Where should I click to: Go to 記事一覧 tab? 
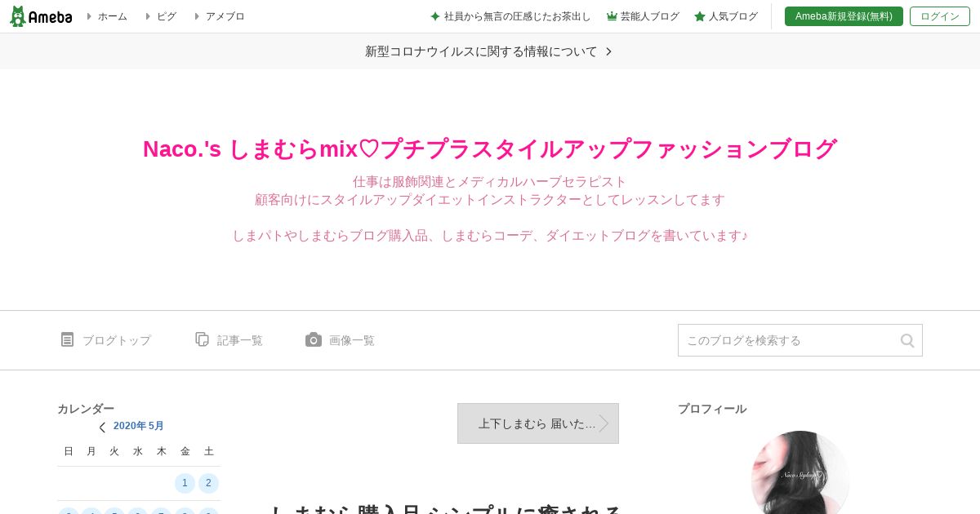(x=240, y=340)
